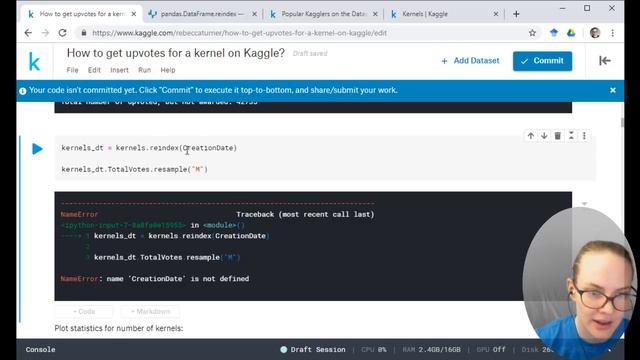Go forward in browser history
This screenshot has width=640, height=360.
(x=45, y=33)
